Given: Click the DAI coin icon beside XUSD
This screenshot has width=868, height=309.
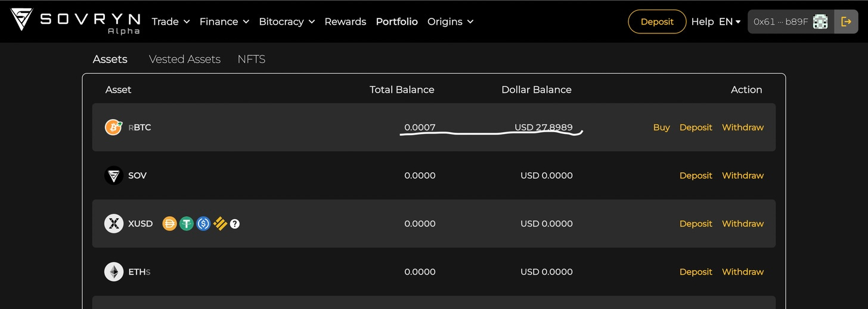Looking at the screenshot, I should (x=170, y=224).
